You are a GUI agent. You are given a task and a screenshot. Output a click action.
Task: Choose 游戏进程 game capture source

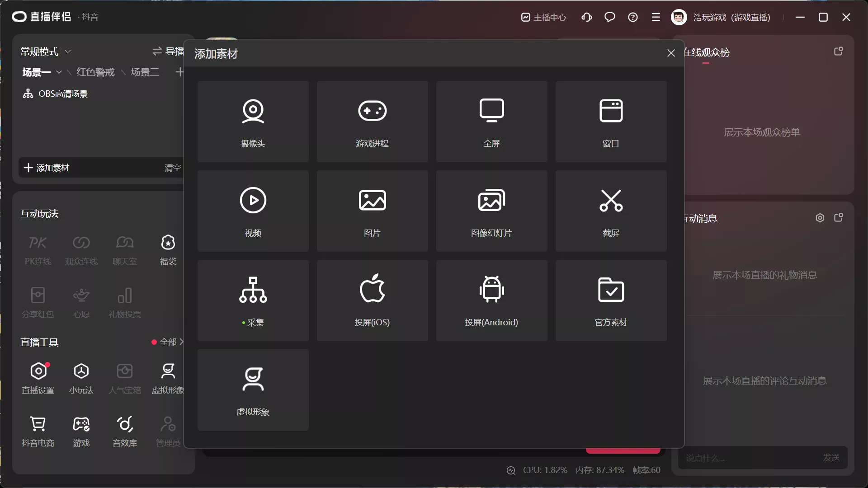tap(372, 121)
